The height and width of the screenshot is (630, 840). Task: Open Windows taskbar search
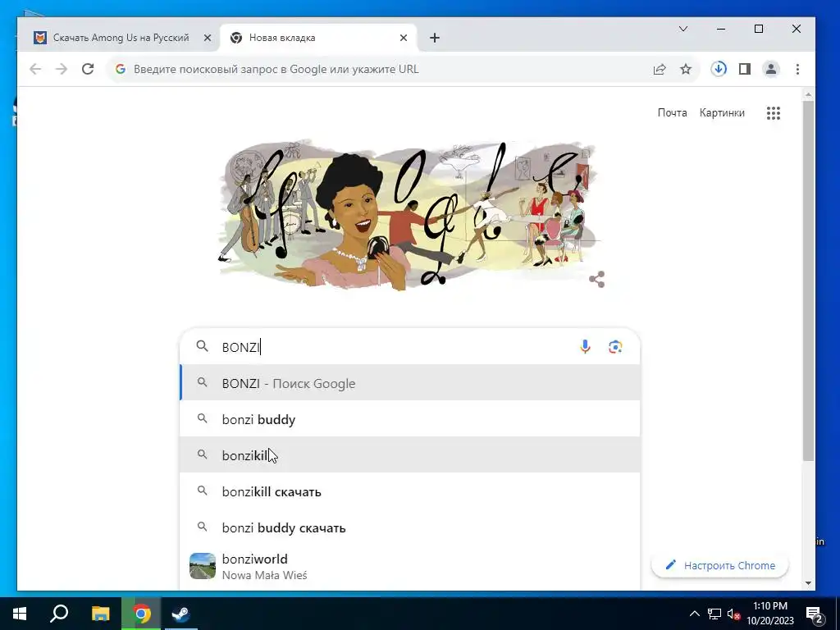[59, 614]
